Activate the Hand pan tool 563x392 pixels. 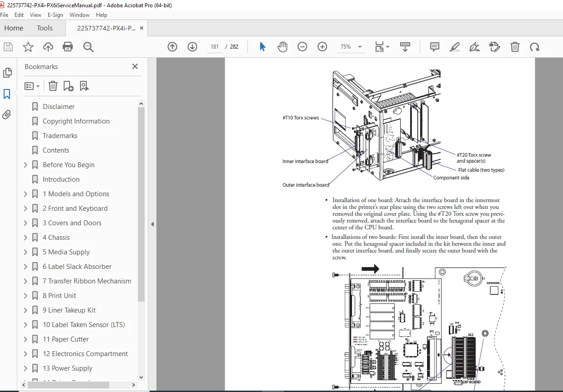282,47
